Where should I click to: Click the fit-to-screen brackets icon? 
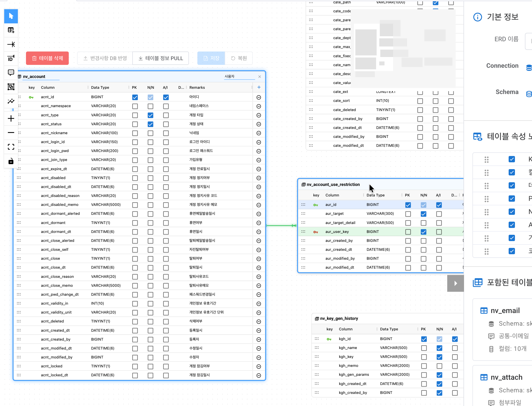[11, 147]
